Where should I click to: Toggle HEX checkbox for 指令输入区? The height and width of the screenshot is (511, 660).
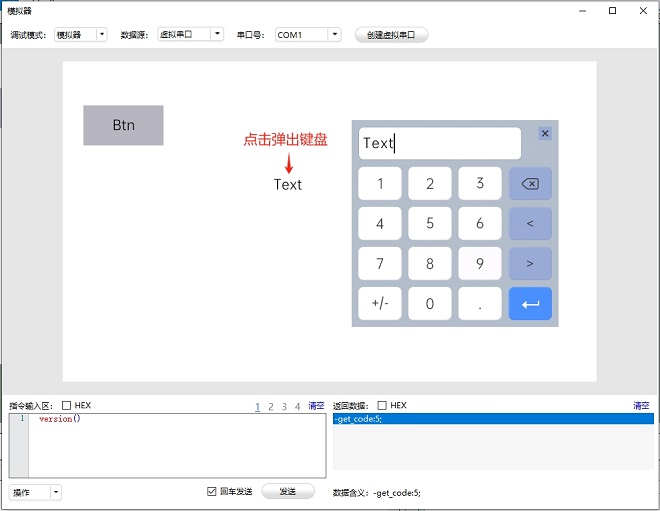click(66, 405)
